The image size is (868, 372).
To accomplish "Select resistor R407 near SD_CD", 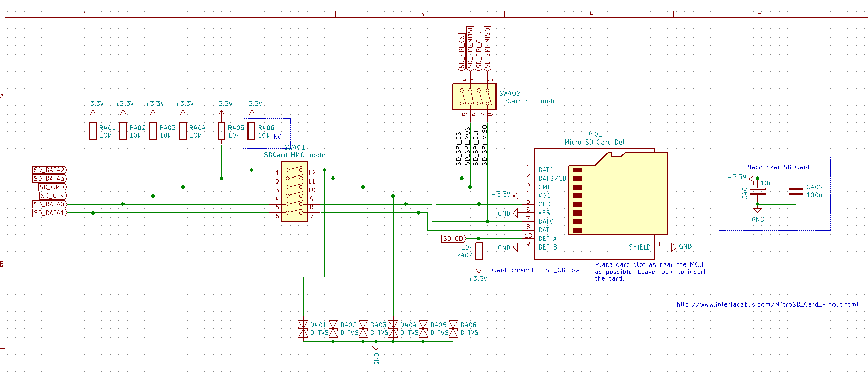I will [x=479, y=251].
